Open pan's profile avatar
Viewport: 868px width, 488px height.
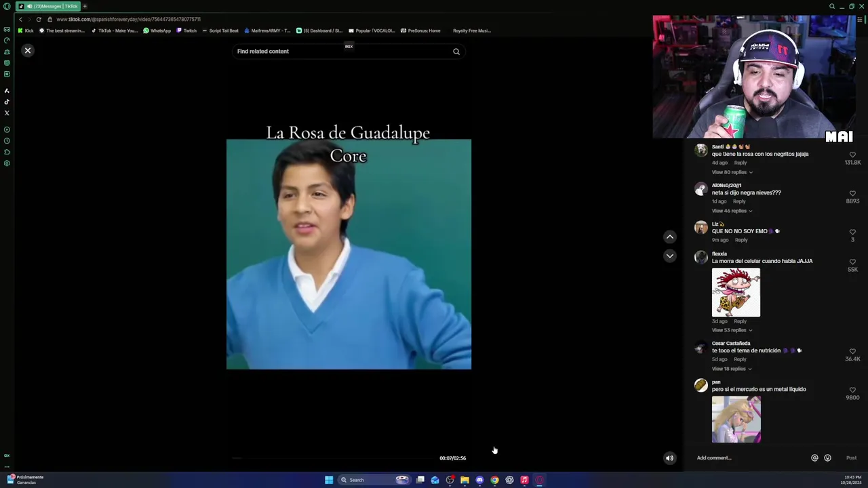pyautogui.click(x=701, y=386)
